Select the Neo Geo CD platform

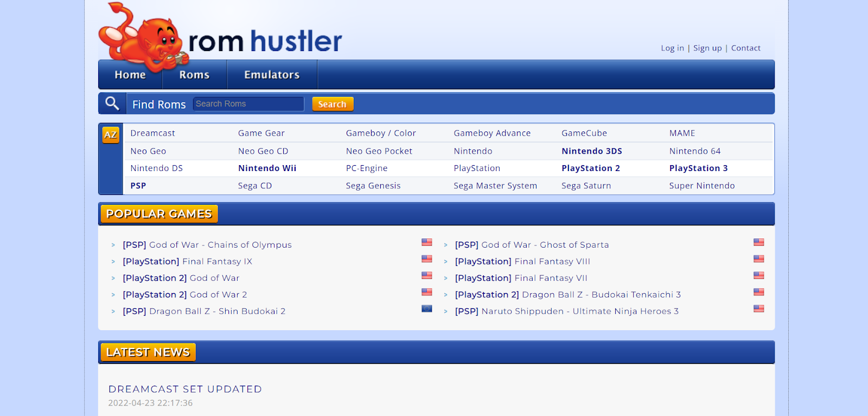[263, 151]
